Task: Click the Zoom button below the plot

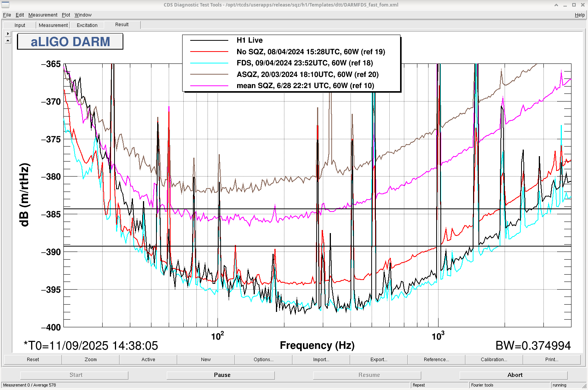Action: [91, 360]
